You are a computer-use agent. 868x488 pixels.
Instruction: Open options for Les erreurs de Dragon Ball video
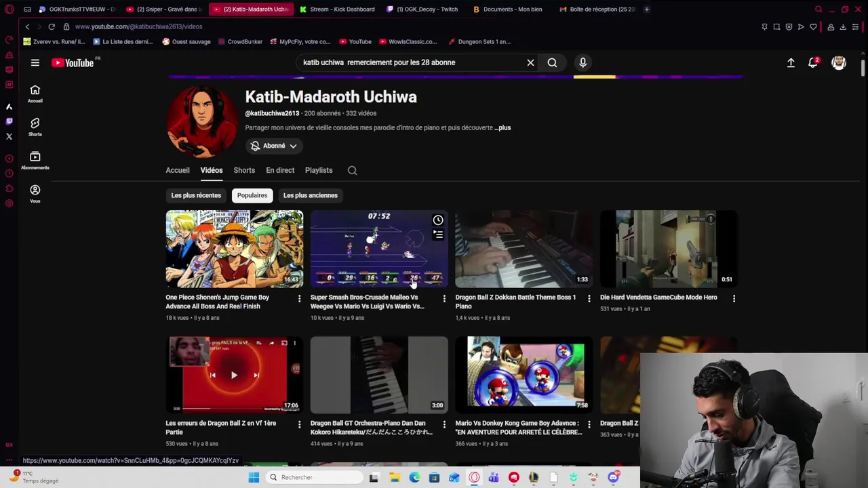[299, 424]
